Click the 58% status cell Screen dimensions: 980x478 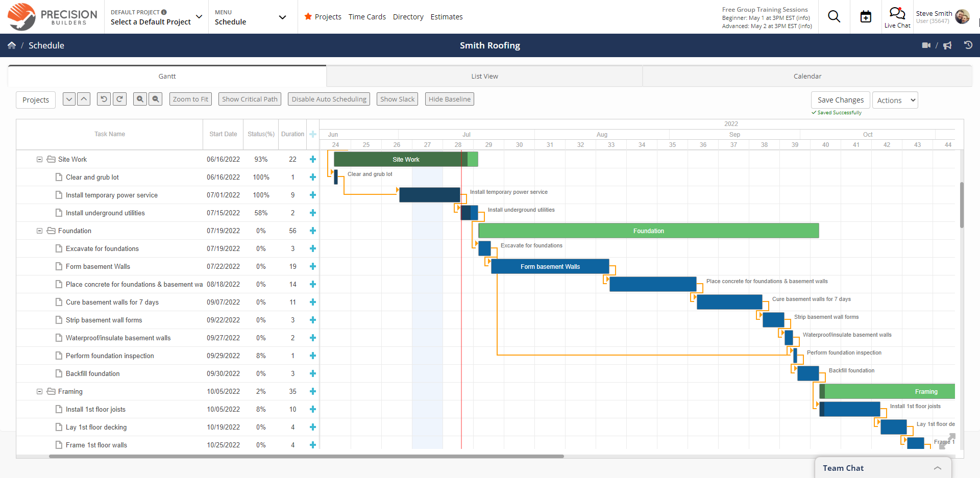(x=261, y=213)
